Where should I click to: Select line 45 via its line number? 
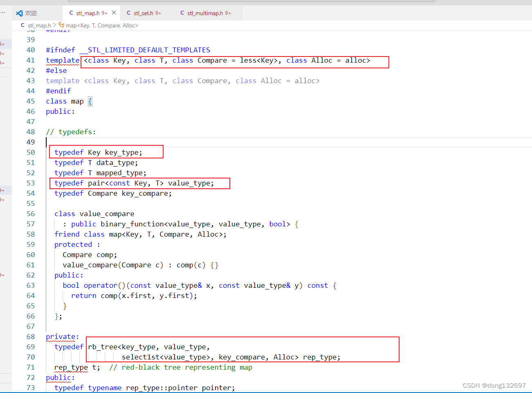tap(31, 101)
